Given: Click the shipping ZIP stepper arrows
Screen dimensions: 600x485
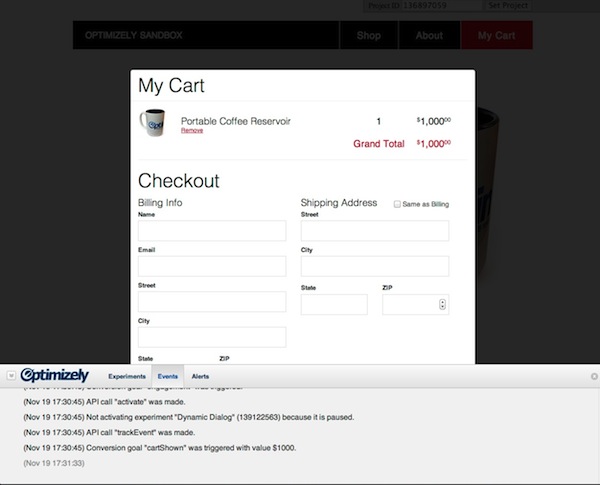Looking at the screenshot, I should (x=442, y=305).
